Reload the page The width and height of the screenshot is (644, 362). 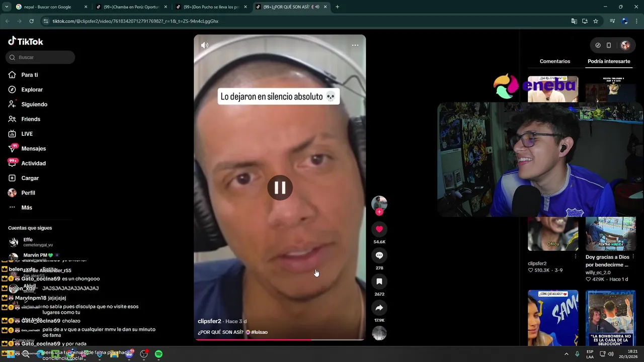point(31,21)
